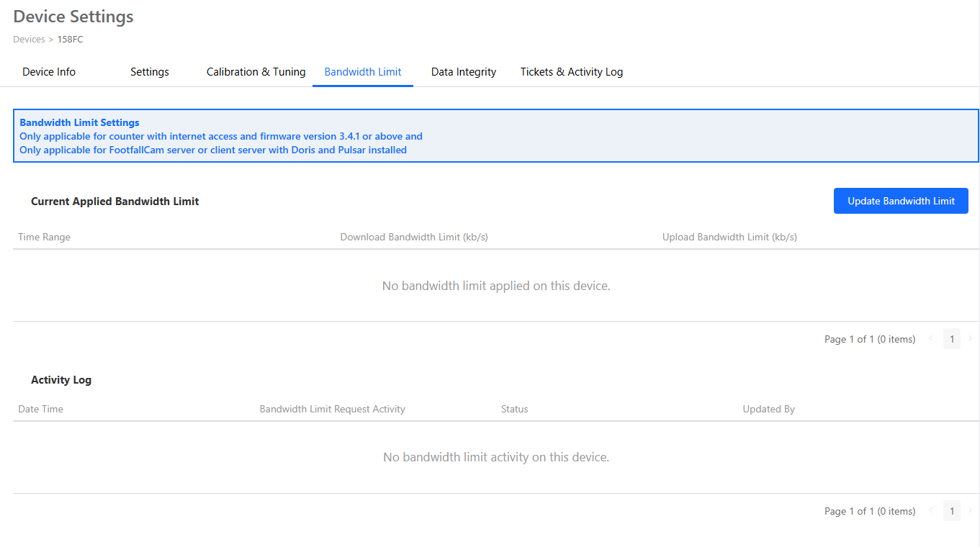Click the previous page arrow under Activity Log
This screenshot has height=547, width=980.
click(931, 510)
